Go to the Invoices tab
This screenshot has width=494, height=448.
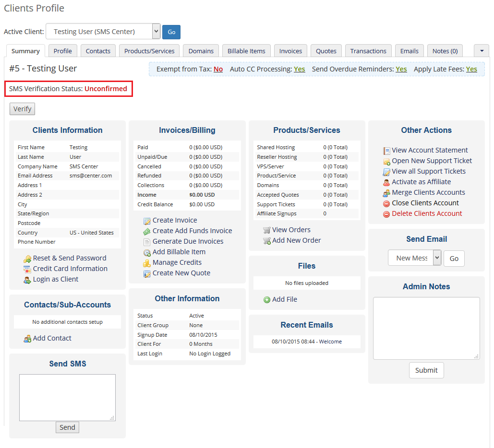pos(290,51)
